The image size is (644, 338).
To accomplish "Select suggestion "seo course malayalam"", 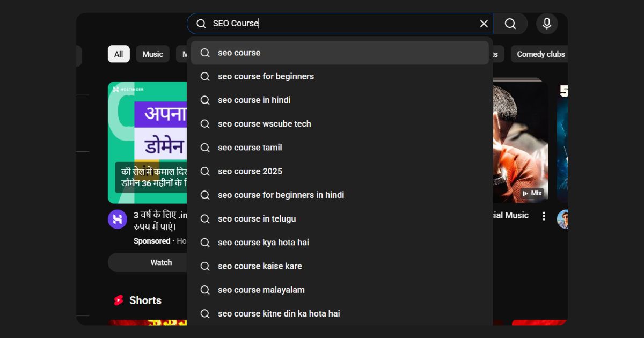I will click(340, 290).
